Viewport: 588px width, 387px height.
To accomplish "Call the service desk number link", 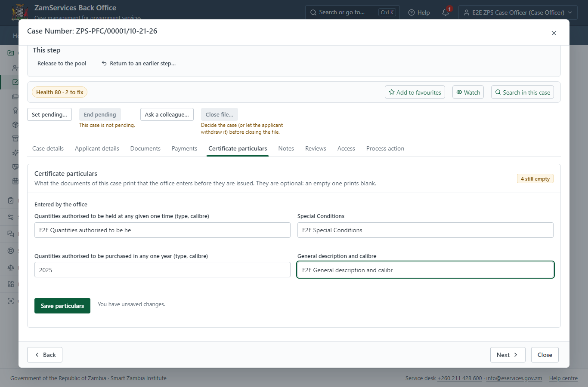I will pos(460,378).
